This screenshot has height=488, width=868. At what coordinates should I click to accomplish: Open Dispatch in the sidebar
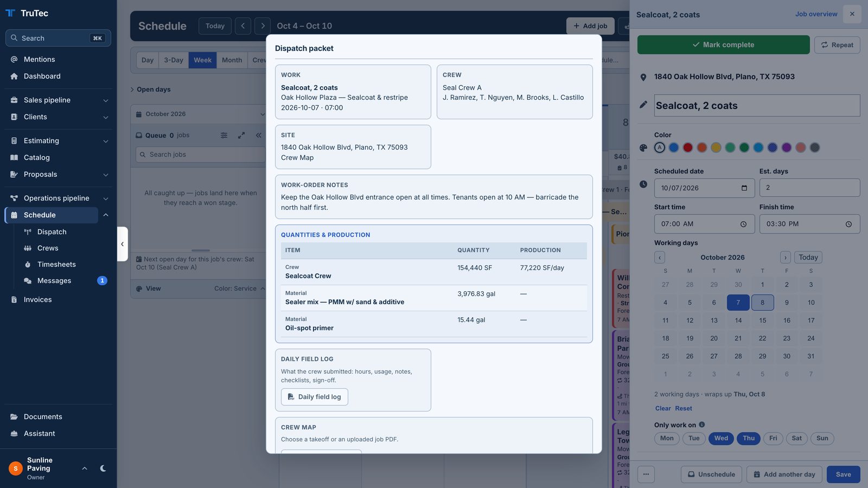(x=52, y=232)
